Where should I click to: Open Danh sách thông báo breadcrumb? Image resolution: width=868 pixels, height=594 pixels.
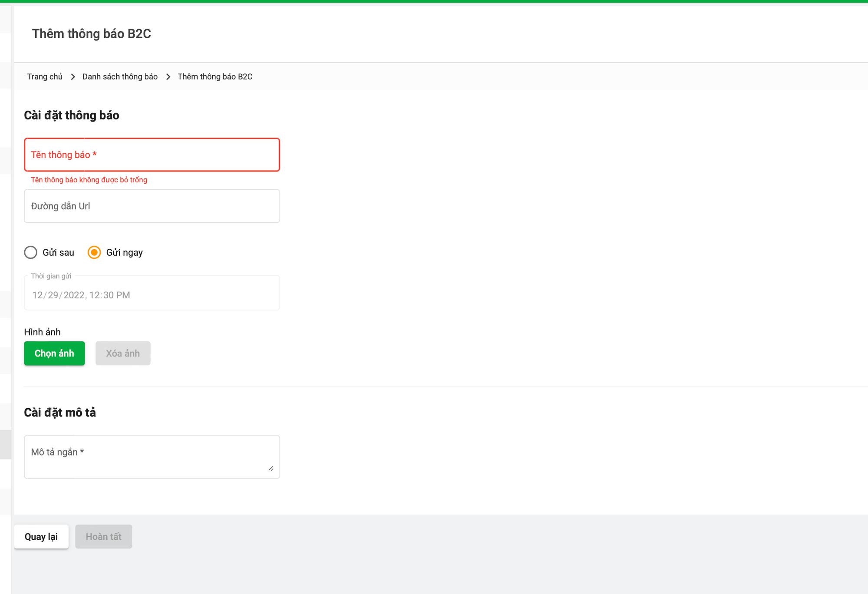point(120,77)
